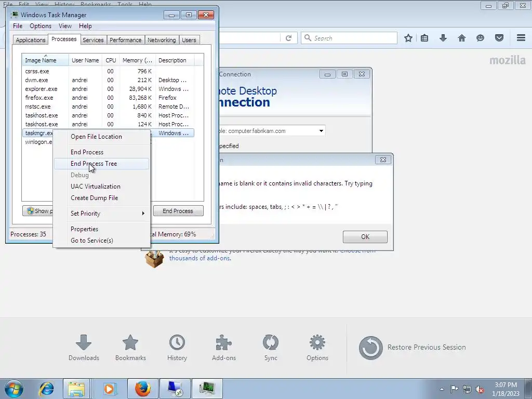
Task: Choose Create Dump File
Action: 102,198
